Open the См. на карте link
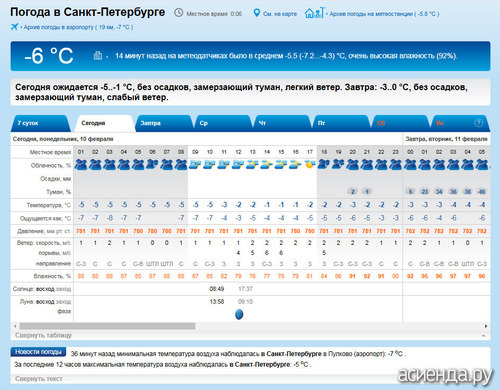 (280, 14)
